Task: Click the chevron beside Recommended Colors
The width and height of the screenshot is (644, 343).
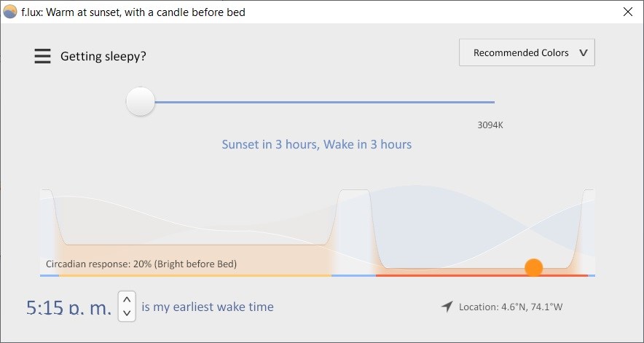Action: click(584, 52)
